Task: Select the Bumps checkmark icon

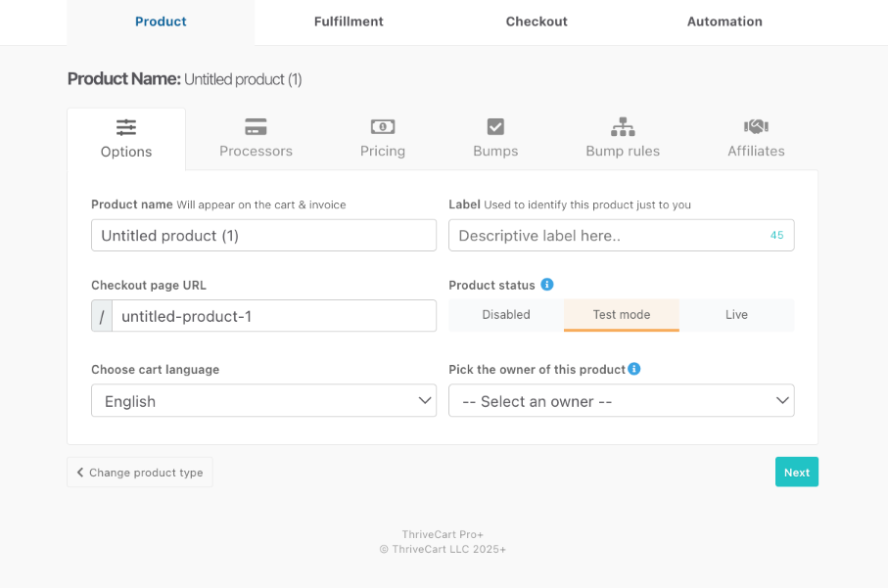Action: pos(495,127)
